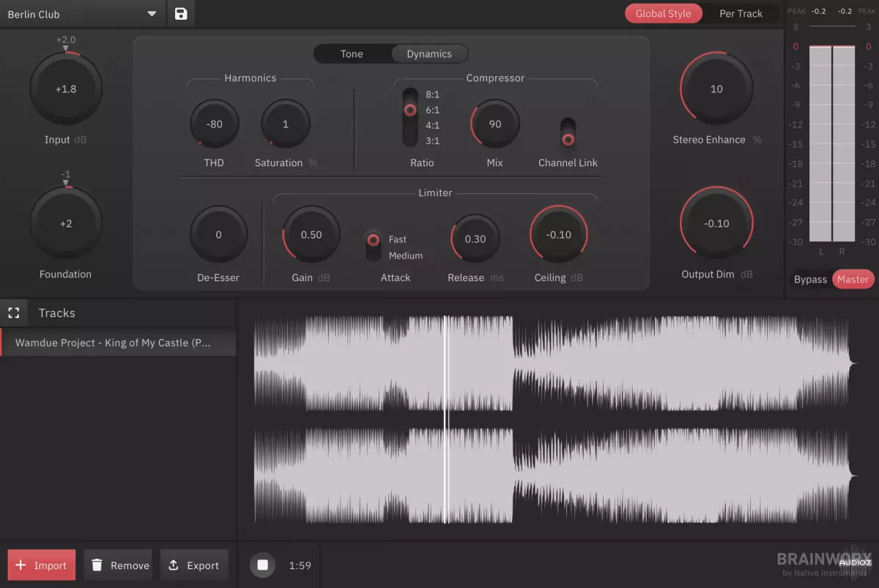Switch to Per Track mode
Viewport: 879px width, 588px height.
(x=741, y=14)
